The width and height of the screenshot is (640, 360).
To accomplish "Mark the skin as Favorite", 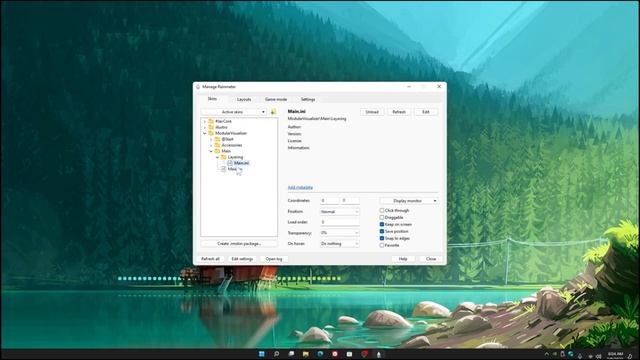I will click(382, 245).
